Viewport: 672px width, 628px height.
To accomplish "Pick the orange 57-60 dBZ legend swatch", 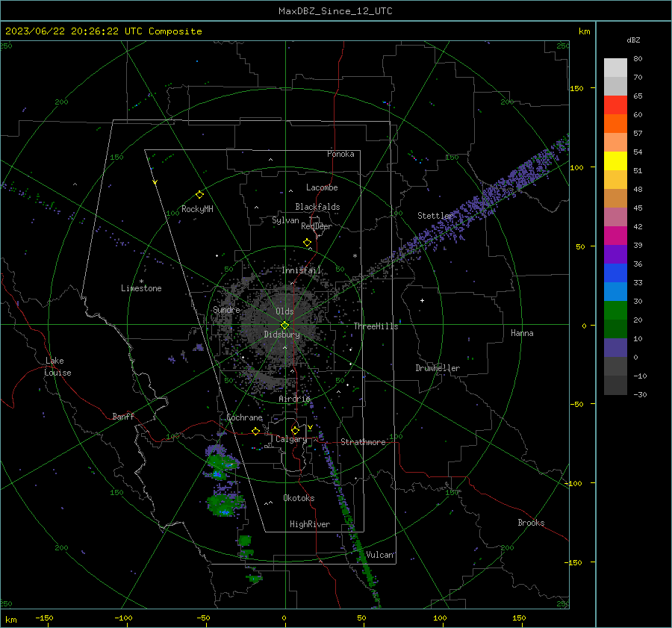I will [615, 124].
